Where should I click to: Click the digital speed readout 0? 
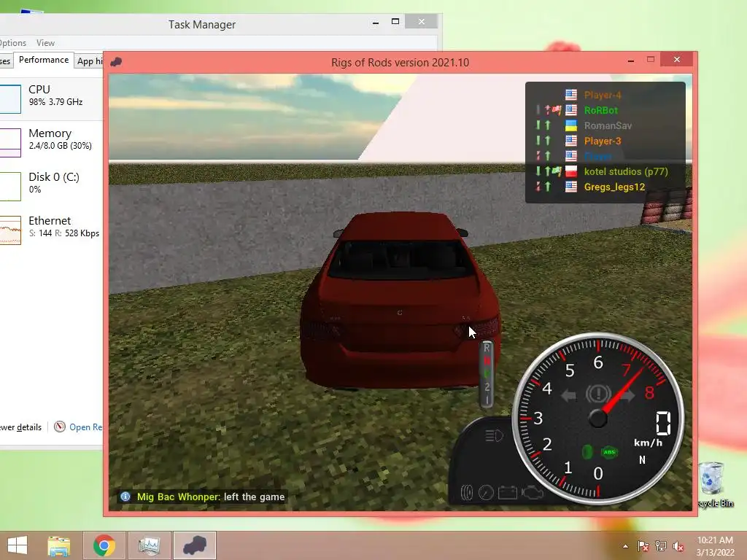tap(664, 424)
